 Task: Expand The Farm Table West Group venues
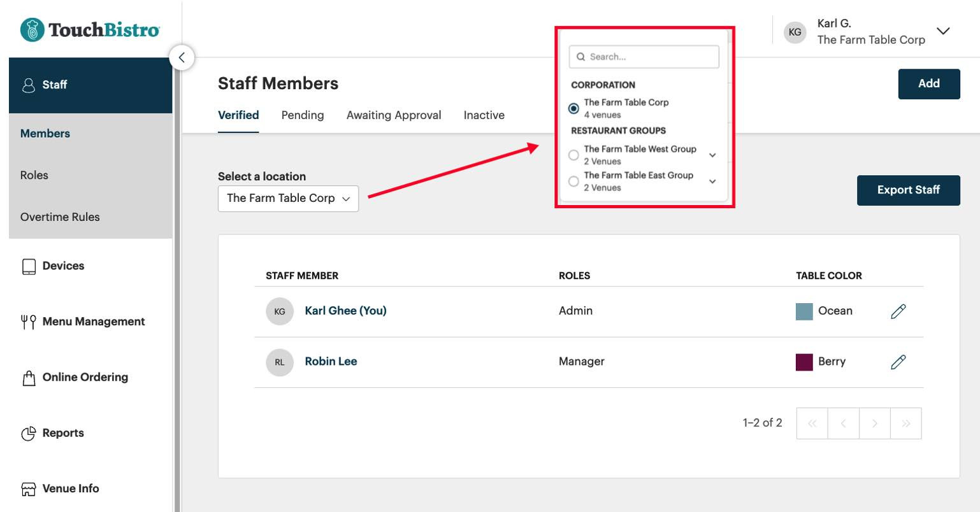[712, 155]
